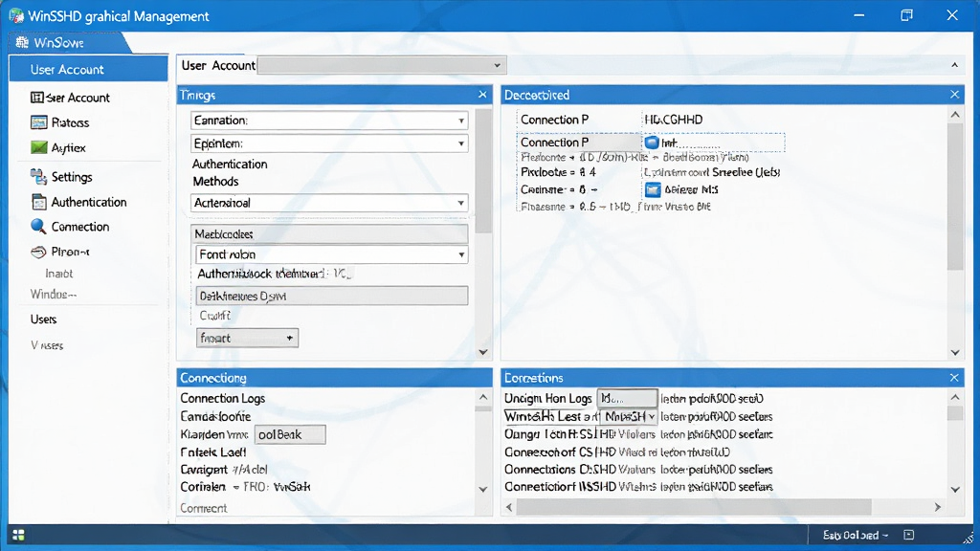Image resolution: width=980 pixels, height=551 pixels.
Task: Expand the Fond rolon dropdown
Action: tap(332, 254)
